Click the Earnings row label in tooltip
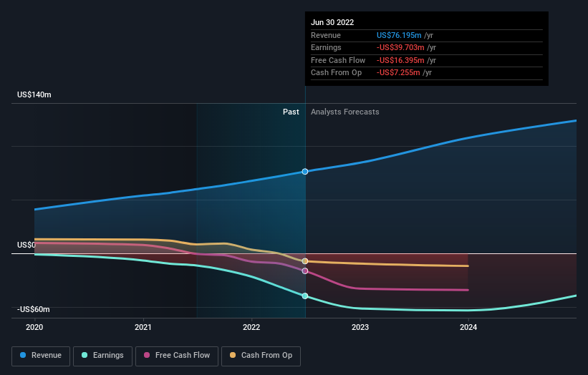Screen dimensions: 588x375 326,47
